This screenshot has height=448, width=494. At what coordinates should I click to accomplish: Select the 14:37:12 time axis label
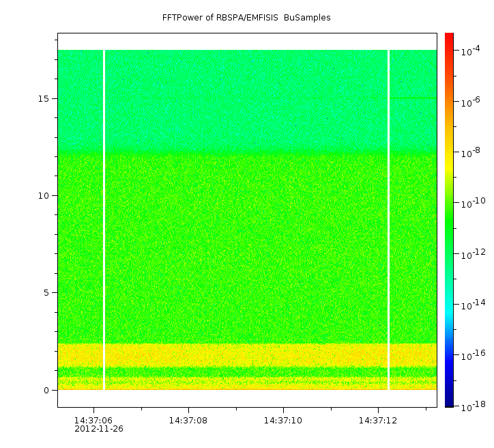click(x=377, y=420)
